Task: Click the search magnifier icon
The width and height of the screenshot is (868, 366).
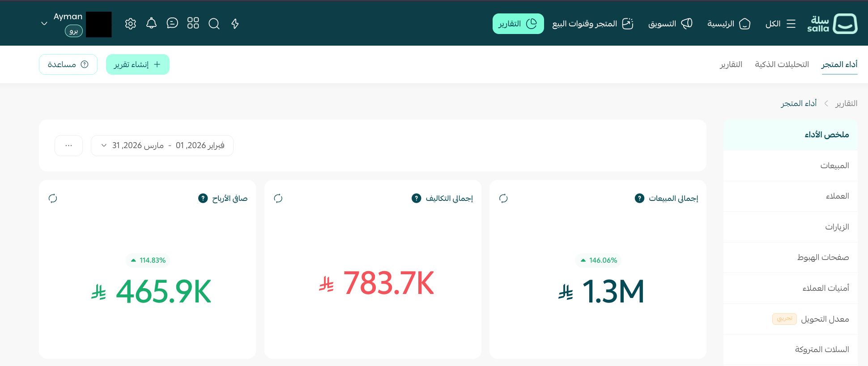Action: [214, 24]
